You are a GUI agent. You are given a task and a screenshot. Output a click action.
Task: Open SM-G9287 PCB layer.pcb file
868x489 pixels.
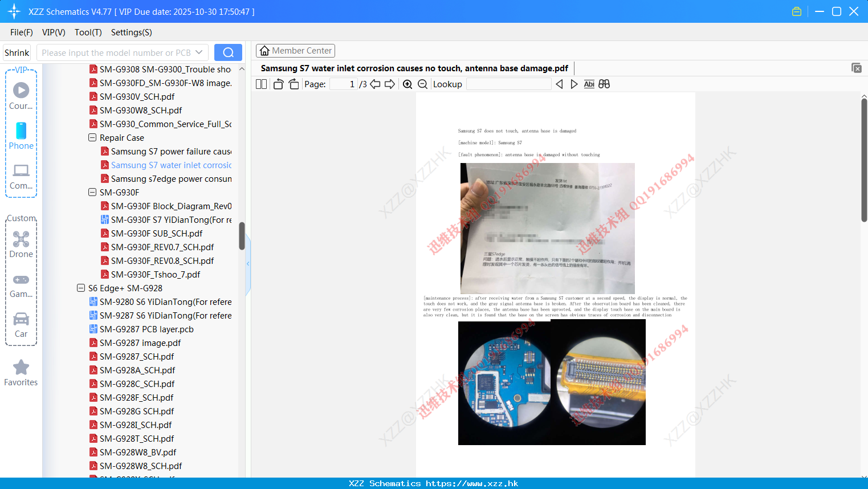141,329
